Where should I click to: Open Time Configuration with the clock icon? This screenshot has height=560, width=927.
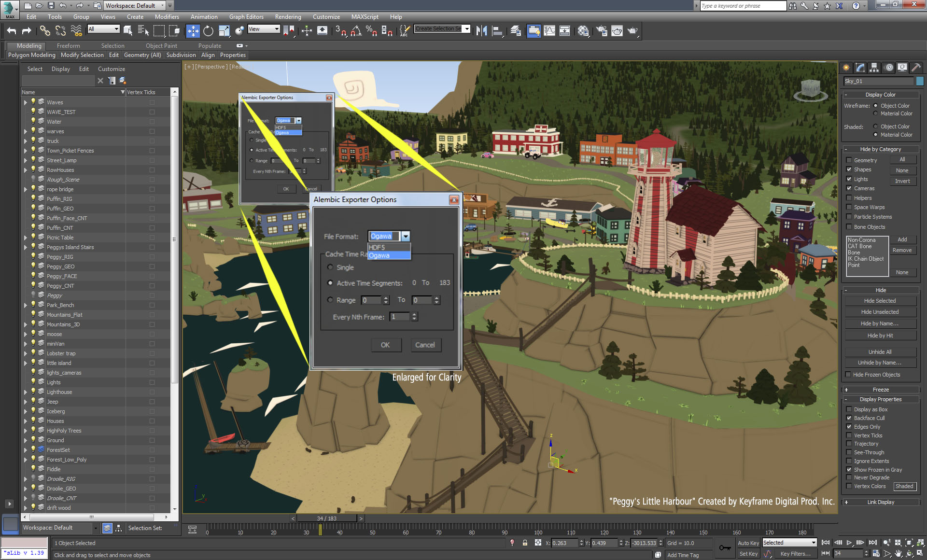(875, 554)
